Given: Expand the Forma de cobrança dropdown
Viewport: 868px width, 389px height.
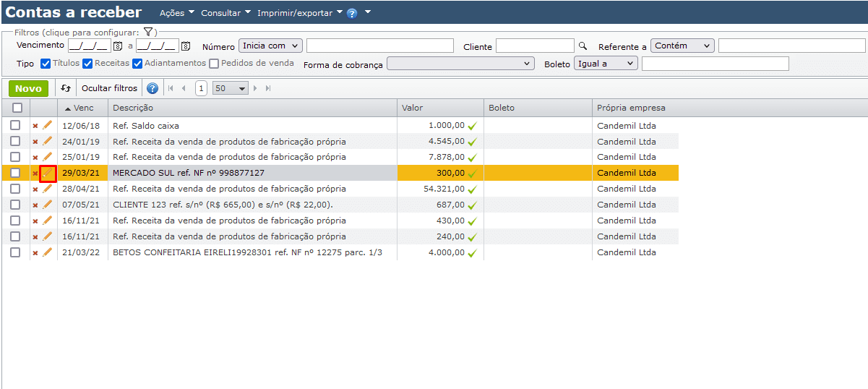Looking at the screenshot, I should point(460,64).
